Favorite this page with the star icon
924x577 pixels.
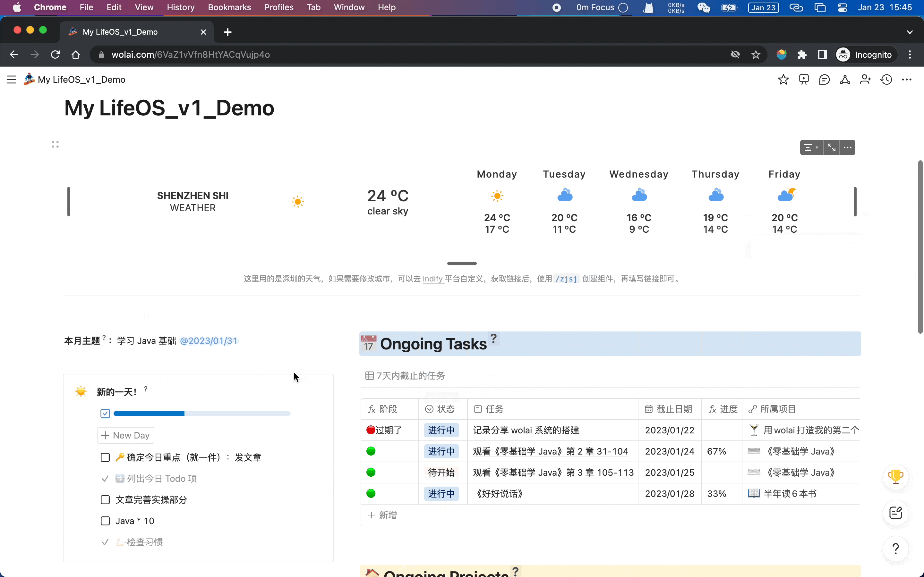(x=783, y=79)
